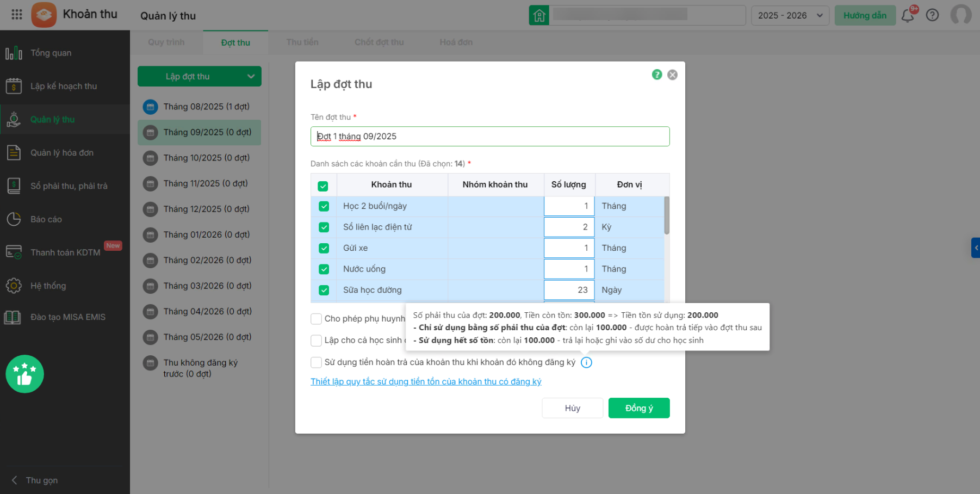This screenshot has width=980, height=494.
Task: Open Quản lý hóa đơn in sidebar
Action: [x=65, y=153]
